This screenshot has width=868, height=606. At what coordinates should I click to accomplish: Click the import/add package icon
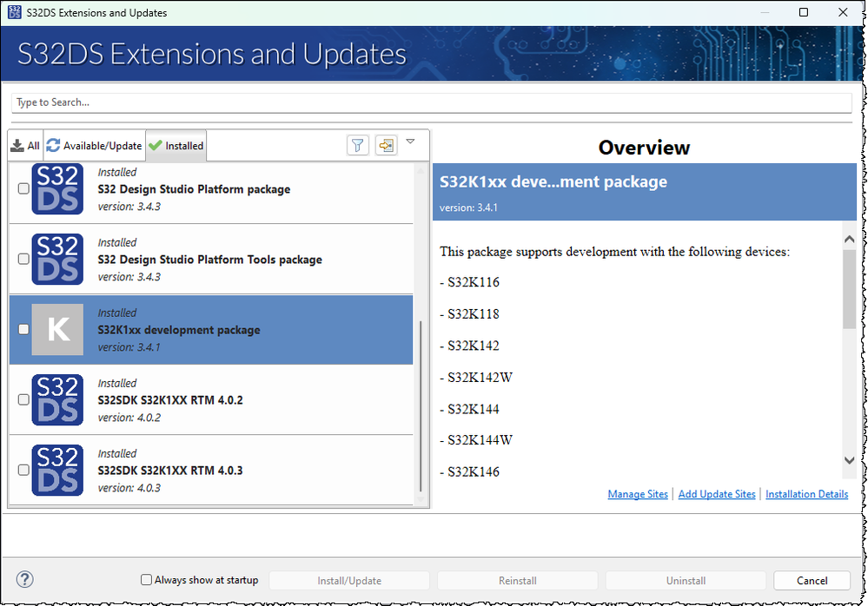tap(386, 146)
